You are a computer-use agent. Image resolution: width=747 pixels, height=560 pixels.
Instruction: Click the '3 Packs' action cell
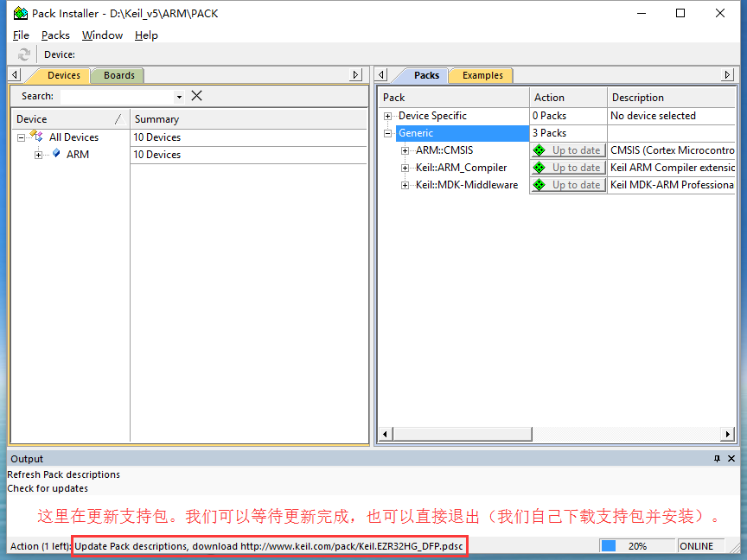tap(568, 133)
